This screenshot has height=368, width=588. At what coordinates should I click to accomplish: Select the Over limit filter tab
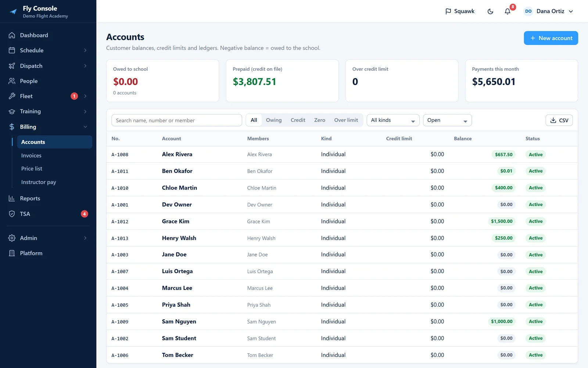click(x=346, y=120)
